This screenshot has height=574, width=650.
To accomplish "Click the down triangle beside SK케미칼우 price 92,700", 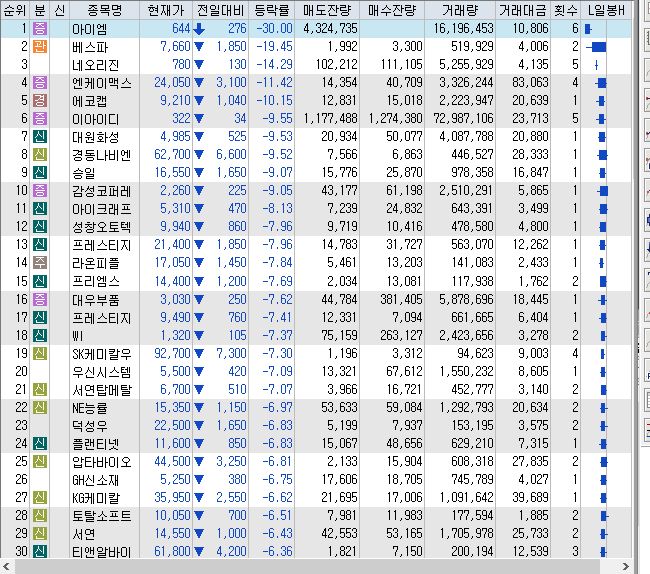I will [x=199, y=354].
